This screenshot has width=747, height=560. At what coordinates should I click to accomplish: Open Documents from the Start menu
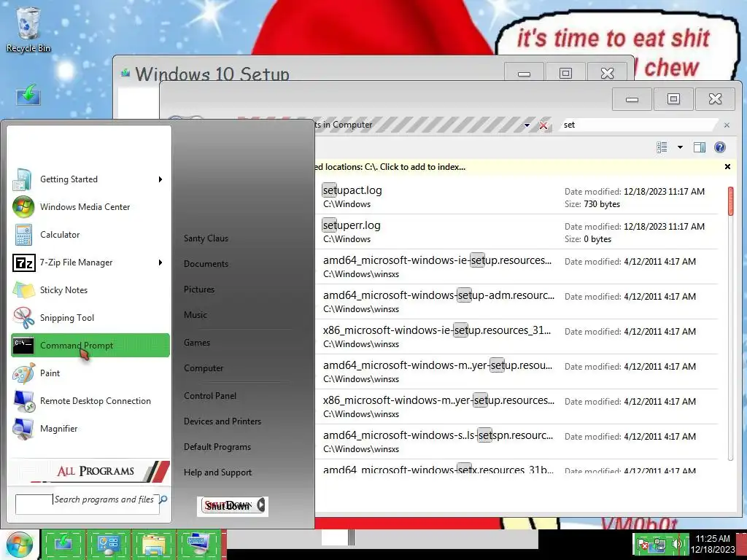(206, 264)
